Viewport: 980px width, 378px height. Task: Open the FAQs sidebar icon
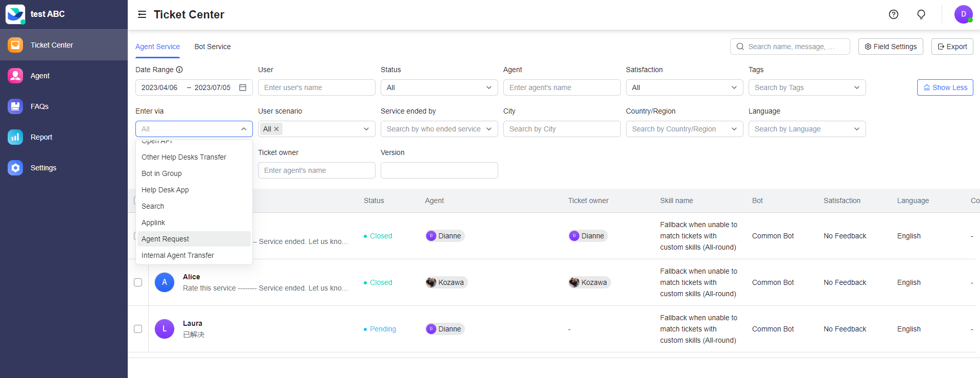coord(15,106)
